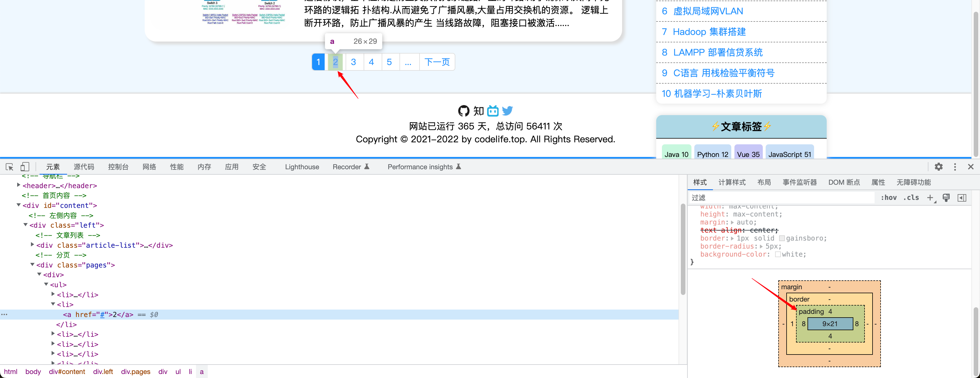
Task: Toggle the .cls class editor
Action: tap(911, 198)
